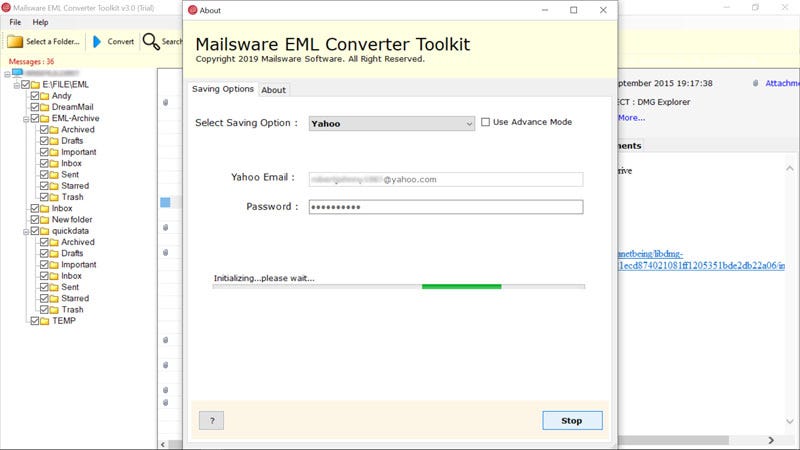
Task: Uncheck the TEMP folder checkbox
Action: click(x=35, y=321)
